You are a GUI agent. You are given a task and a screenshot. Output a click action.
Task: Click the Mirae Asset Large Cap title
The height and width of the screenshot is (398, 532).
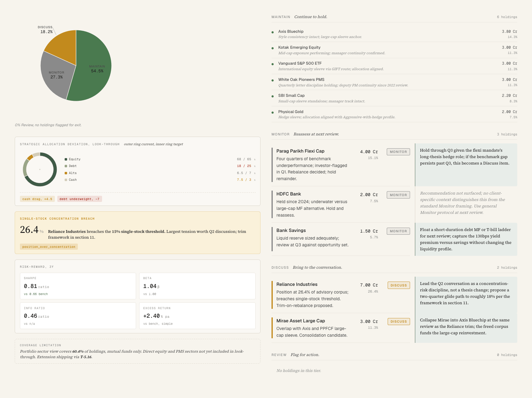[301, 321]
